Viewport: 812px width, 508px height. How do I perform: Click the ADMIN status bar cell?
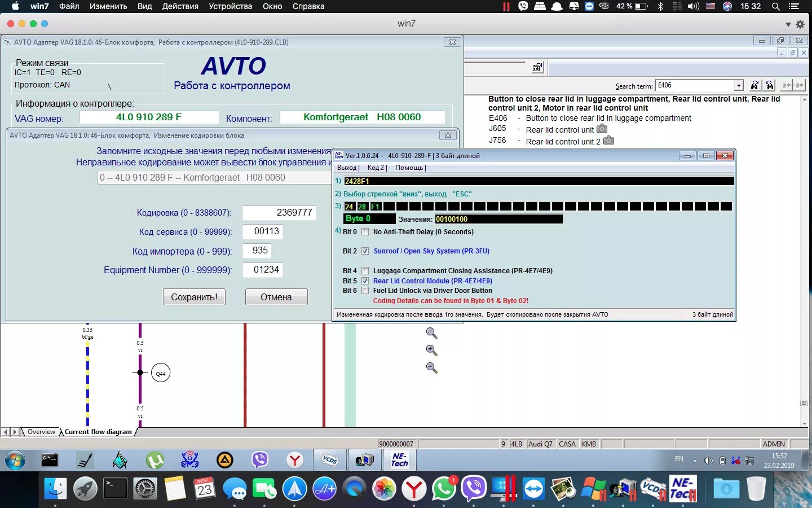[774, 444]
